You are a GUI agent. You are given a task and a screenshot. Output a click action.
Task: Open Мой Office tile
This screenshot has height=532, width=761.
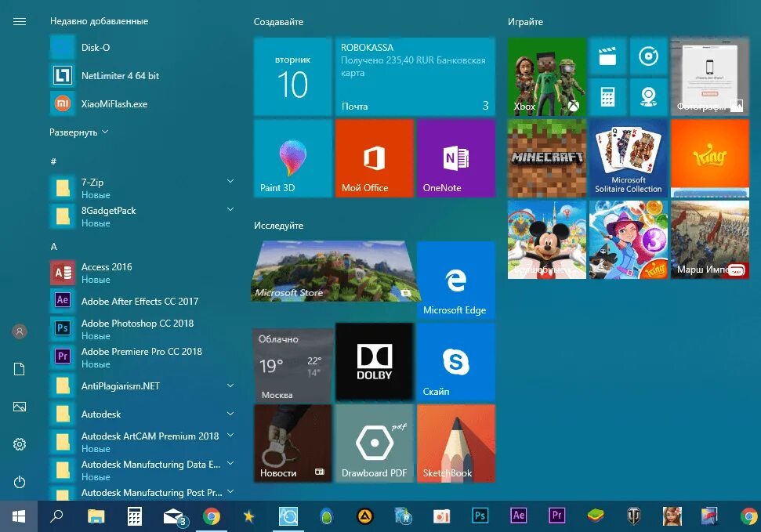[374, 158]
